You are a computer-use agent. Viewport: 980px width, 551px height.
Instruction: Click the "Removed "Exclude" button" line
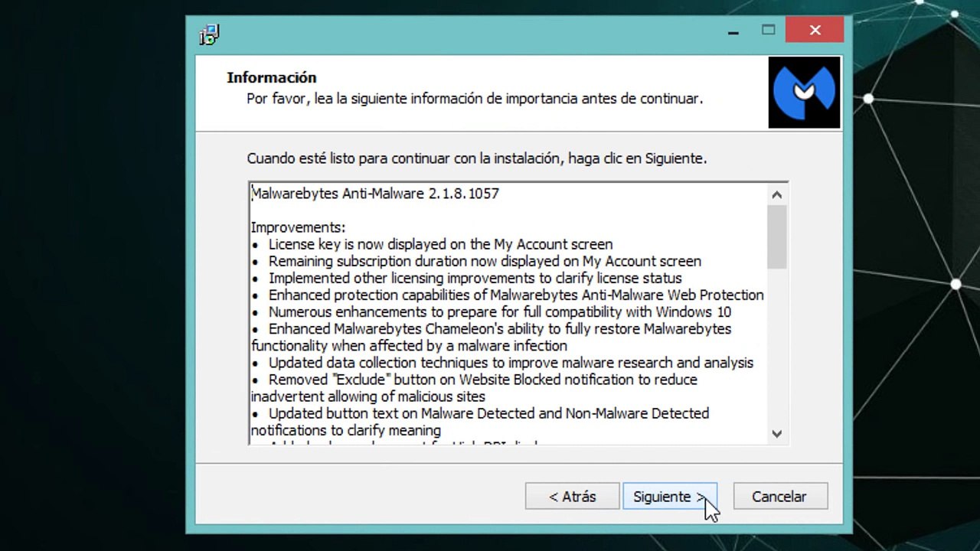coord(475,387)
